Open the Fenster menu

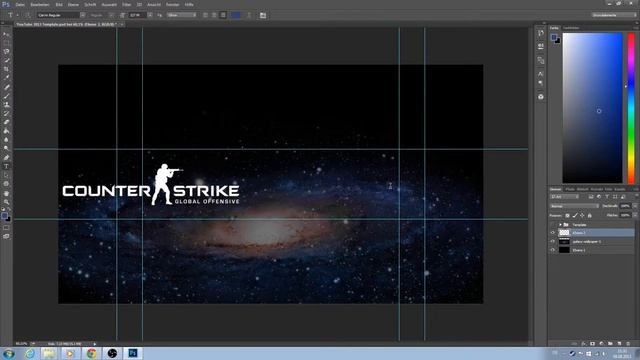[x=172, y=4]
